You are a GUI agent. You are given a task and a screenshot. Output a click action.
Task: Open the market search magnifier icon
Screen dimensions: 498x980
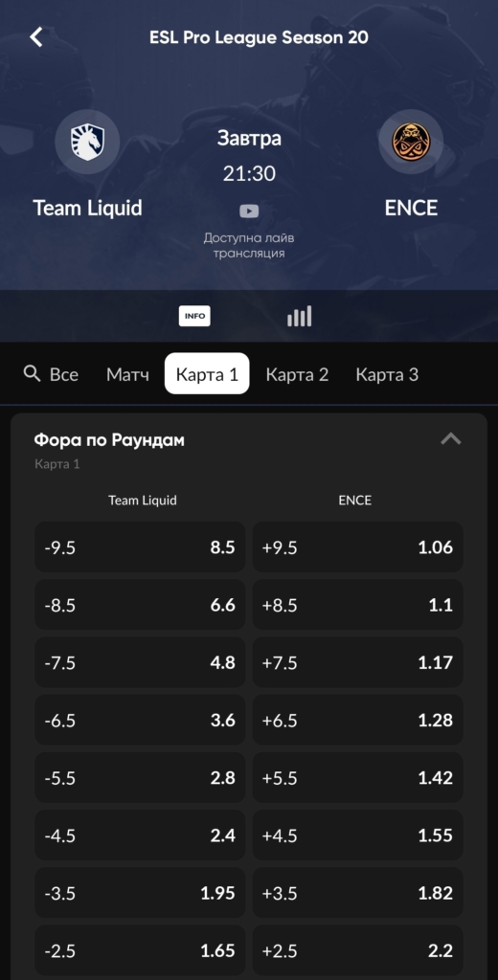32,374
